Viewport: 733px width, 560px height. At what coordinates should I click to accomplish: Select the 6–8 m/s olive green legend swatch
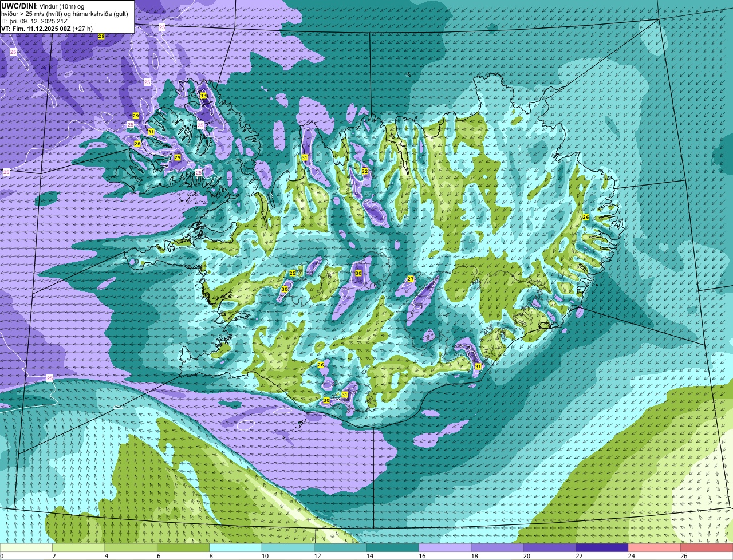tap(184, 547)
